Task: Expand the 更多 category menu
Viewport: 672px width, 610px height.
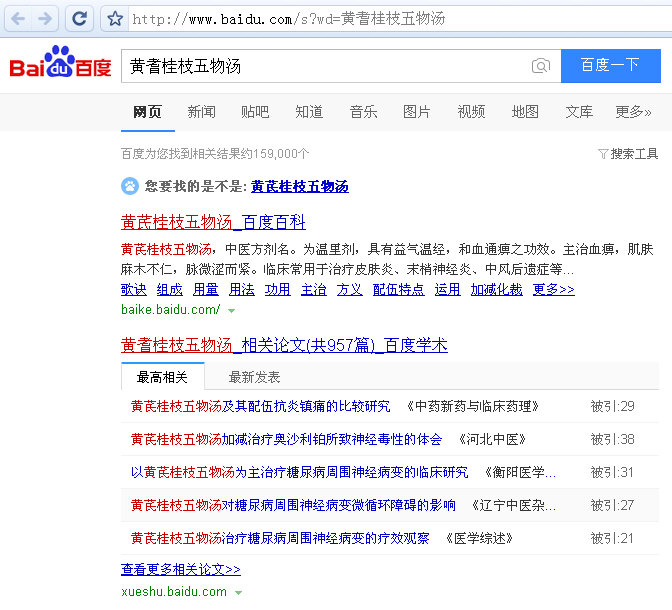Action: point(633,112)
